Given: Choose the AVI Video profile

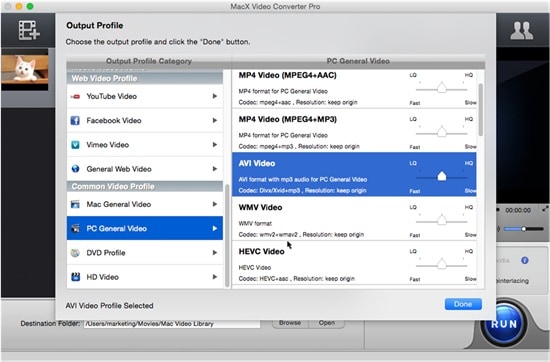Looking at the screenshot, I should (354, 174).
